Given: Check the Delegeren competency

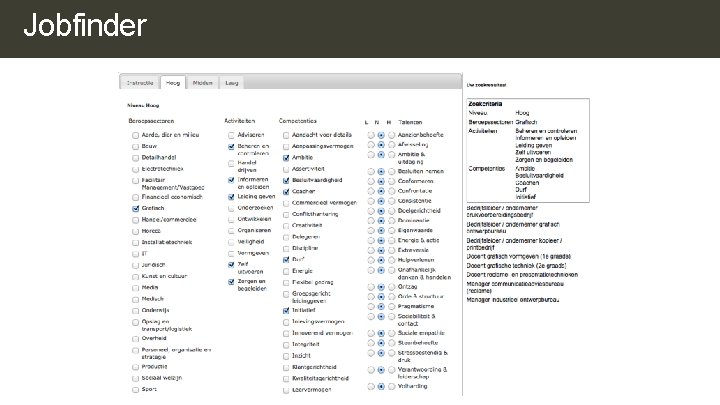Looking at the screenshot, I should click(286, 237).
